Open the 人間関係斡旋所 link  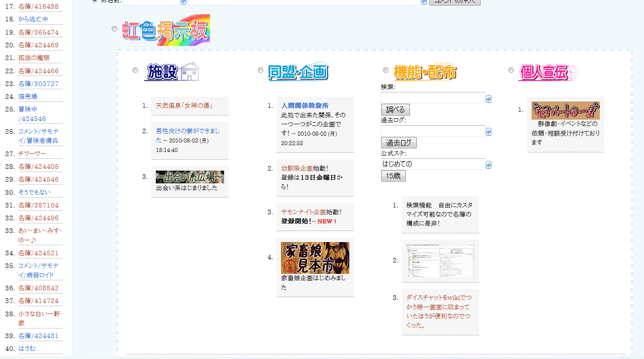click(305, 106)
